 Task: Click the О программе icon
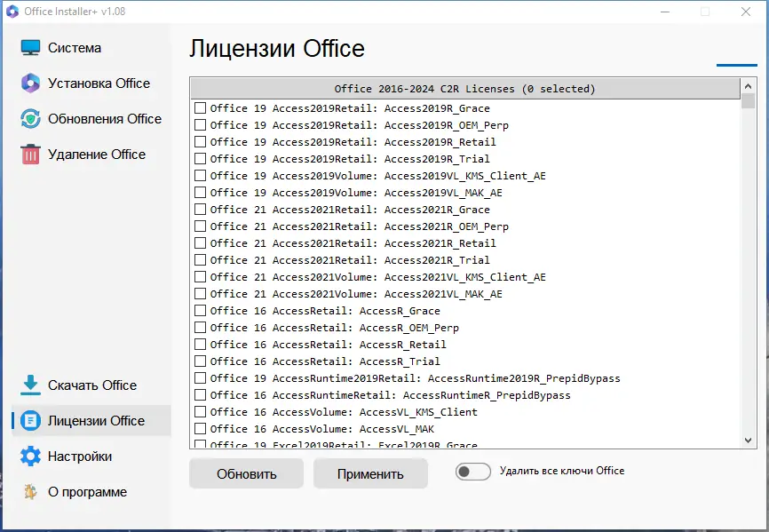click(31, 492)
